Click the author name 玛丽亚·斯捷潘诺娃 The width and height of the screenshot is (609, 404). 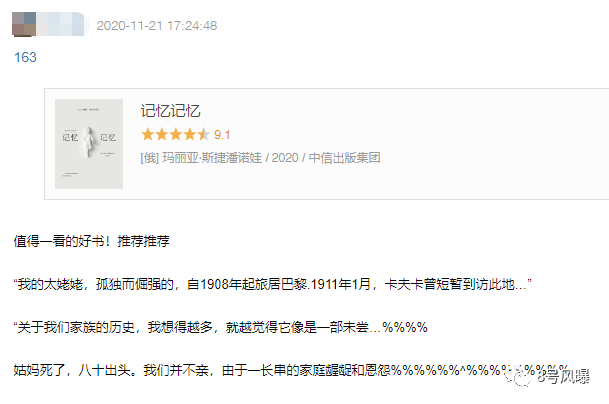tap(212, 158)
